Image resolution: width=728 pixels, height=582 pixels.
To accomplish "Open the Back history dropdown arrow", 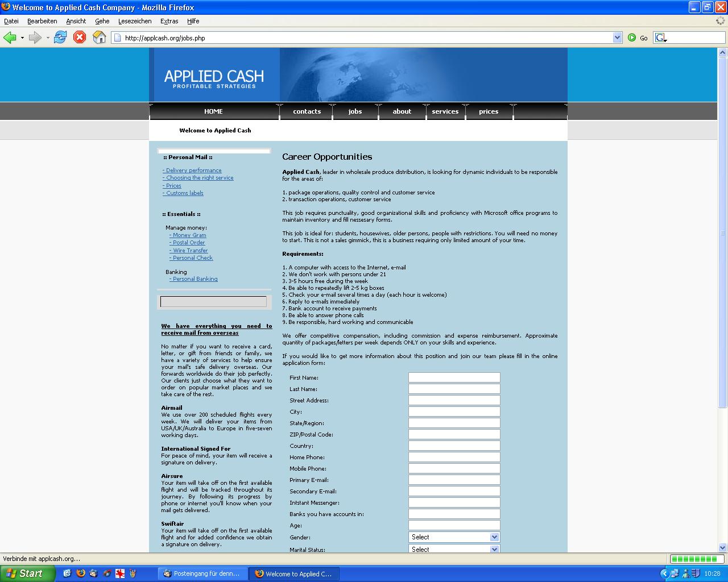I will coord(22,38).
